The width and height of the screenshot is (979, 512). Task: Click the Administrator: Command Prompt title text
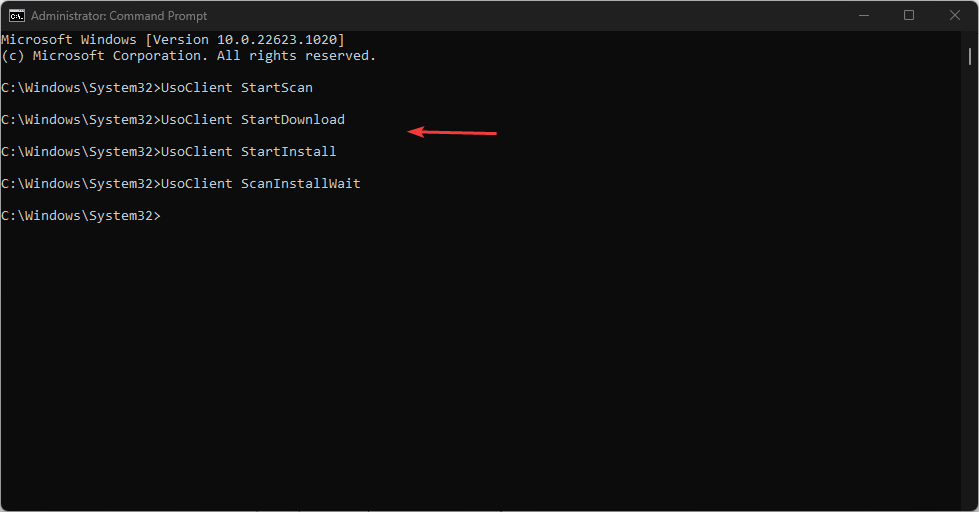[119, 16]
